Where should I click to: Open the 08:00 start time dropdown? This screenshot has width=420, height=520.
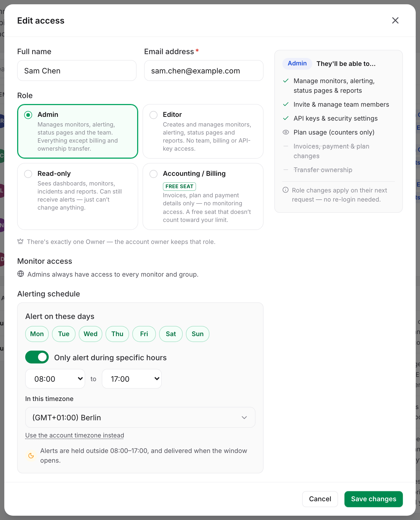(55, 379)
